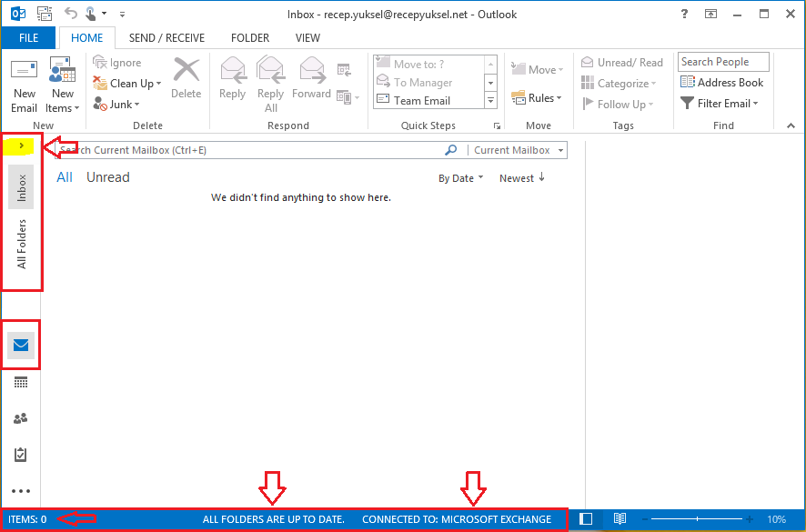Click the Search Current Mailbox field
806x532 pixels.
[x=249, y=150]
